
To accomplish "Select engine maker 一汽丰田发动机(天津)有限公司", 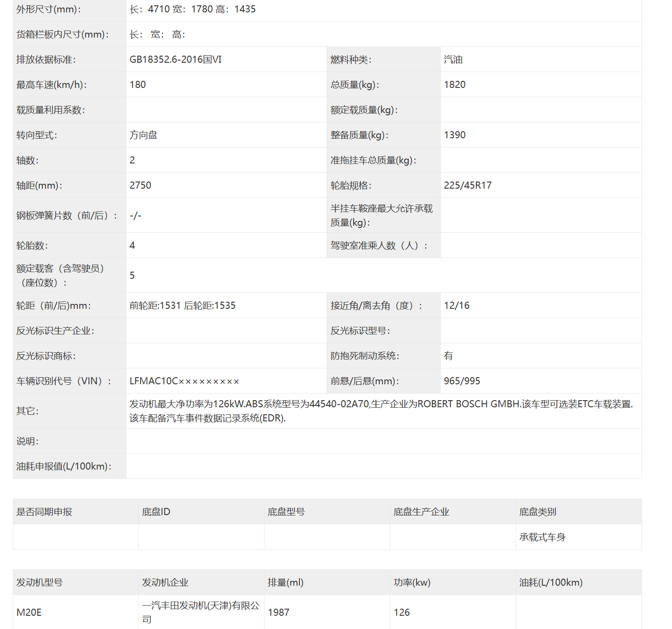I will coord(201,612).
